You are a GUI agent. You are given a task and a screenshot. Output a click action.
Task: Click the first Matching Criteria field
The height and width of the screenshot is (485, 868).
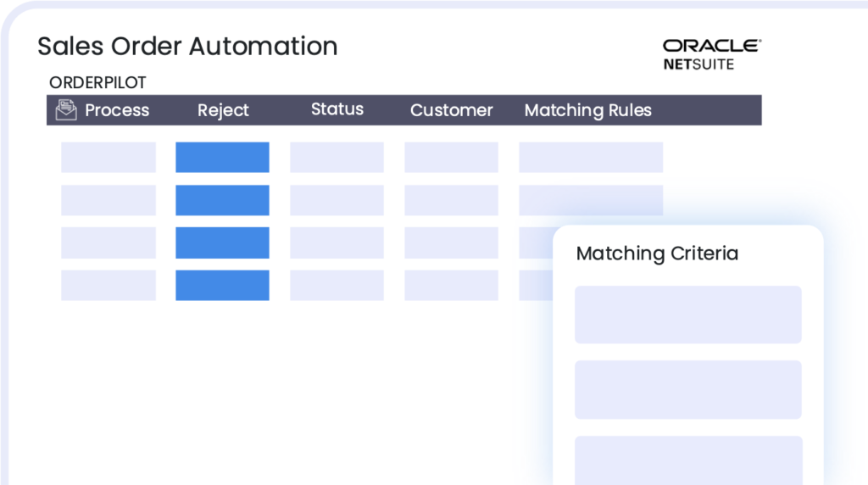(688, 315)
